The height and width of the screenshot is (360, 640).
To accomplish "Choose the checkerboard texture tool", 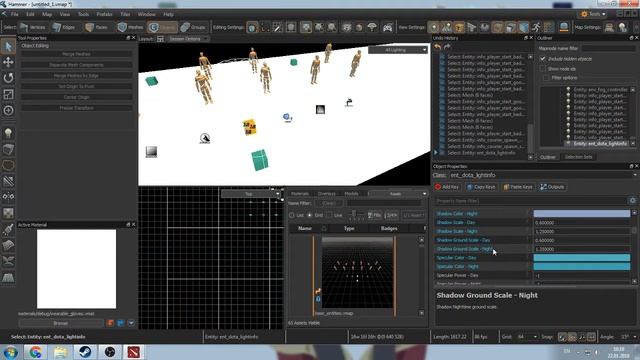I will [8, 213].
